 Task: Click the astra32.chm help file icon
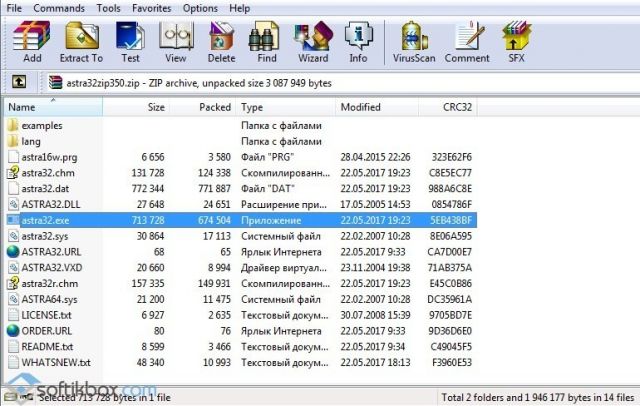[x=13, y=173]
